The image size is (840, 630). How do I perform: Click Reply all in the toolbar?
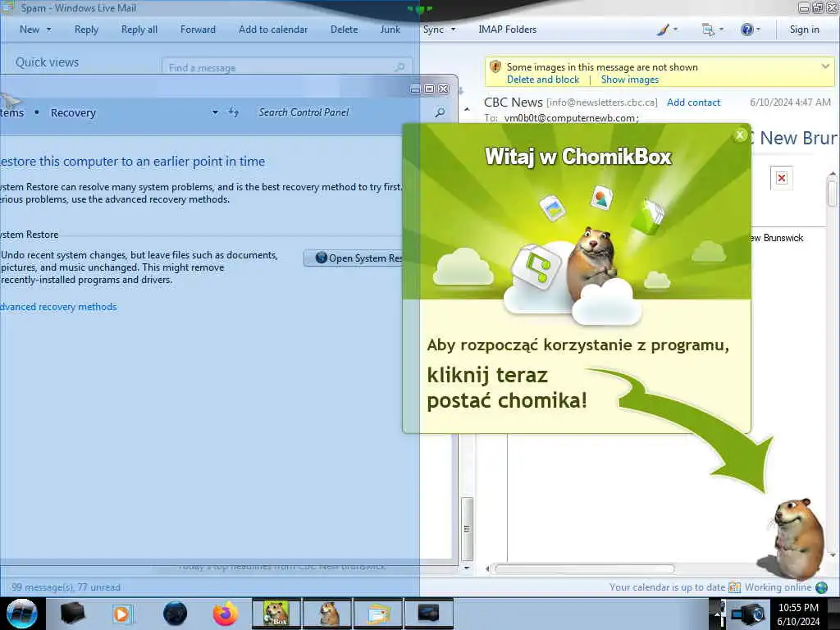click(x=139, y=30)
